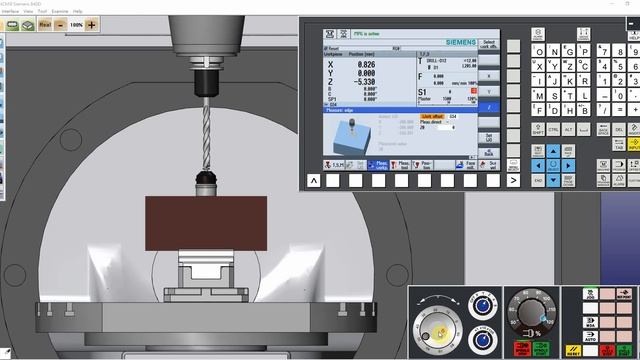Click the blue cursor right arrow key
This screenshot has height=360, width=640.
(x=568, y=166)
